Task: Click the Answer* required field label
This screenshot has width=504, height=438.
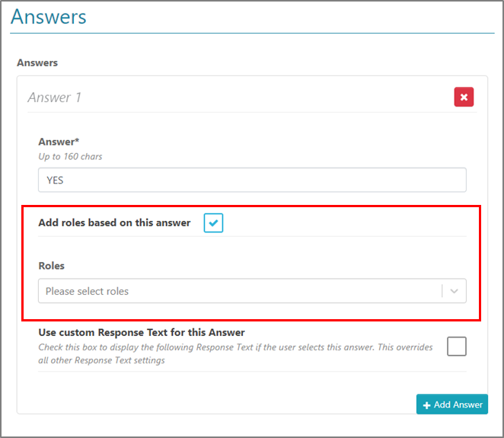Action: coord(59,142)
